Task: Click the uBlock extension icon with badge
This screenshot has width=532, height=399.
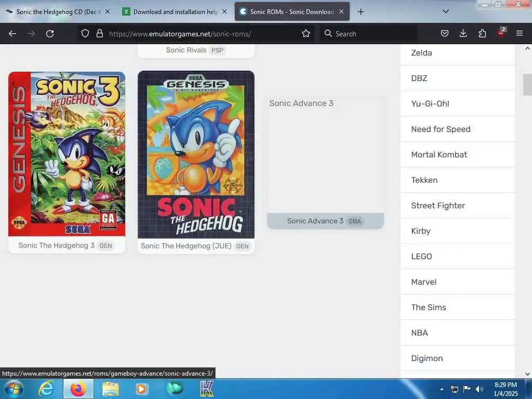Action: (501, 33)
